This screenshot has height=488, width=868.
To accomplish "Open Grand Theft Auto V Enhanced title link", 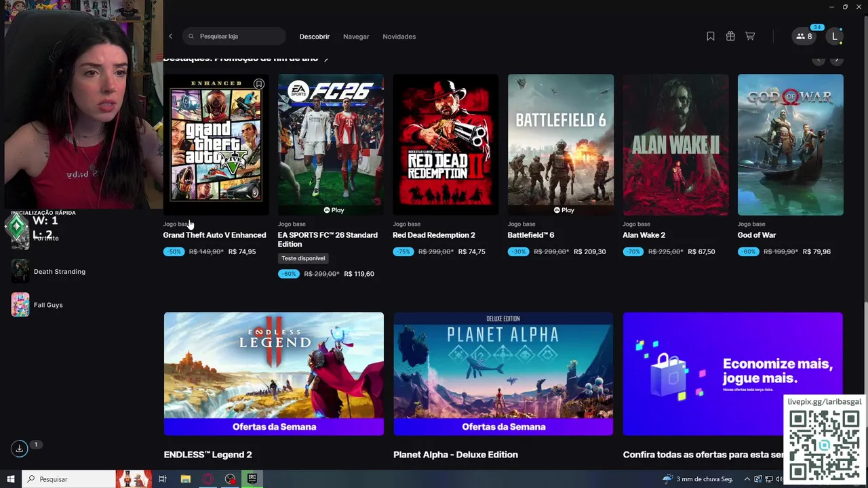I will tap(214, 235).
